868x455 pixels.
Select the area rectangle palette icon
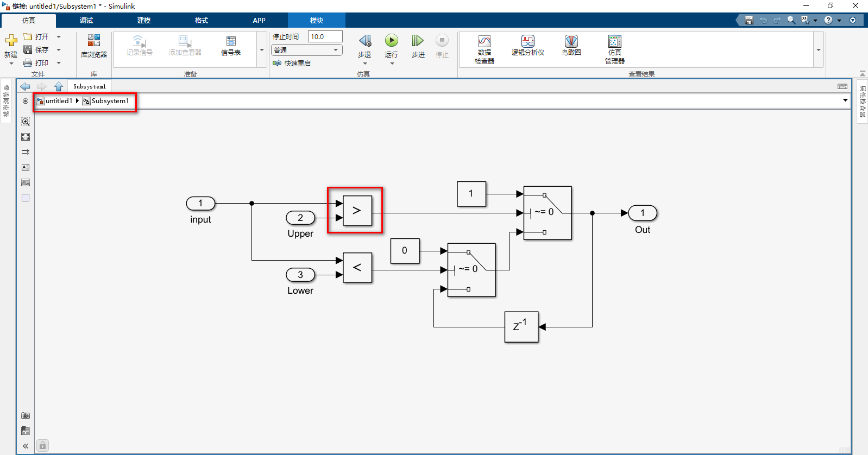tap(26, 198)
